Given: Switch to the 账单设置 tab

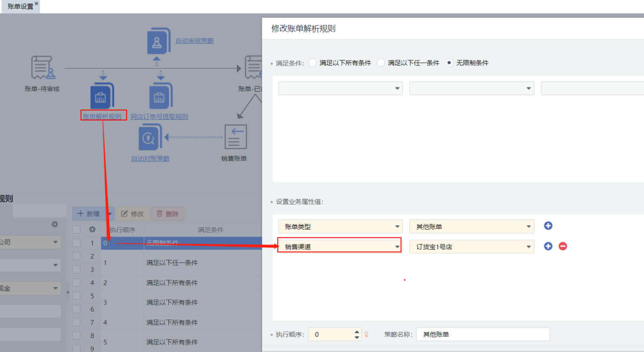Looking at the screenshot, I should coord(20,7).
